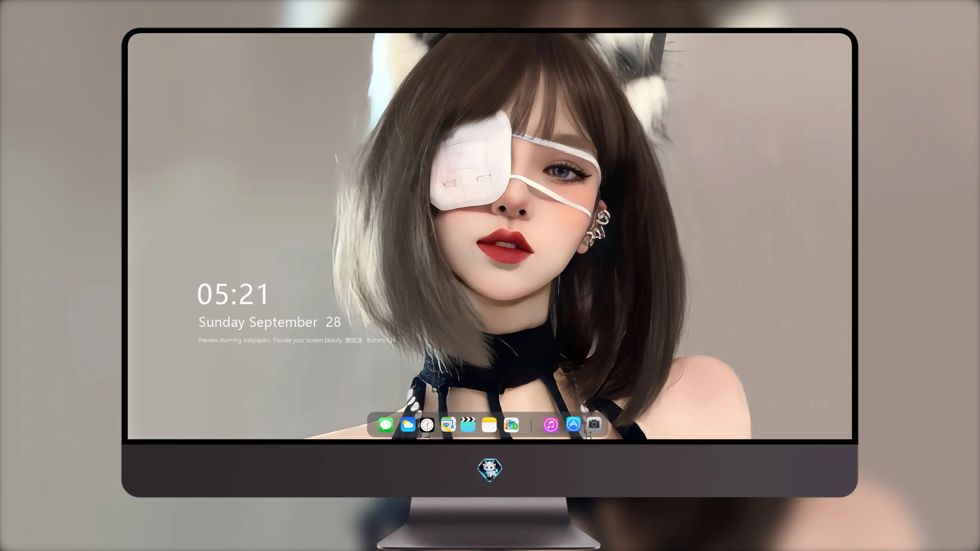This screenshot has width=980, height=551.
Task: Launch the Videos clapperboard app
Action: [x=468, y=424]
